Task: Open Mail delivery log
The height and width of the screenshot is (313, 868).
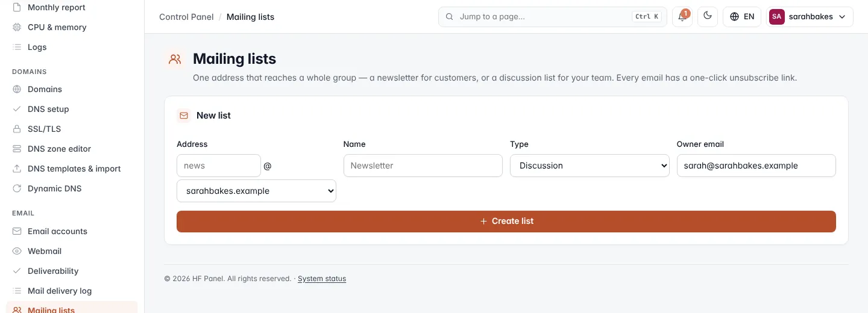Action: tap(72, 291)
